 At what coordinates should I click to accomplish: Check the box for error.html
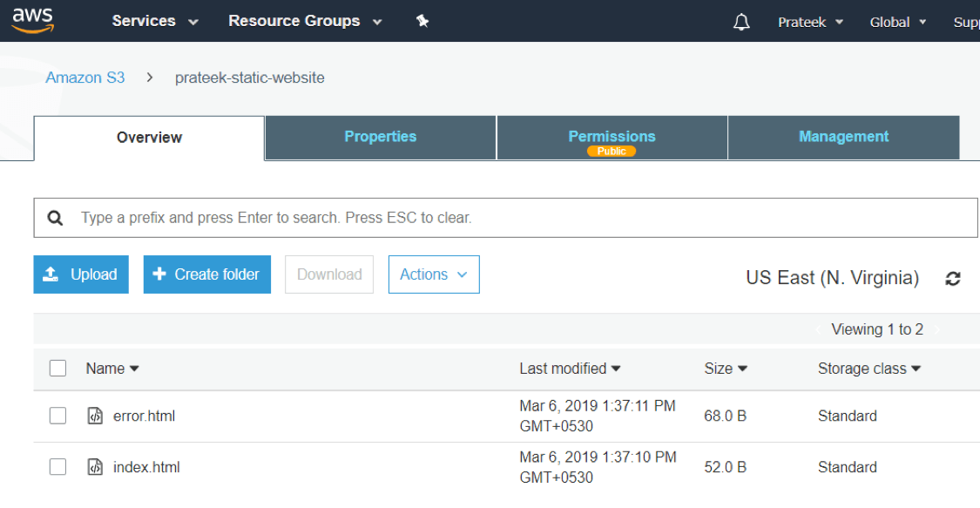[58, 417]
